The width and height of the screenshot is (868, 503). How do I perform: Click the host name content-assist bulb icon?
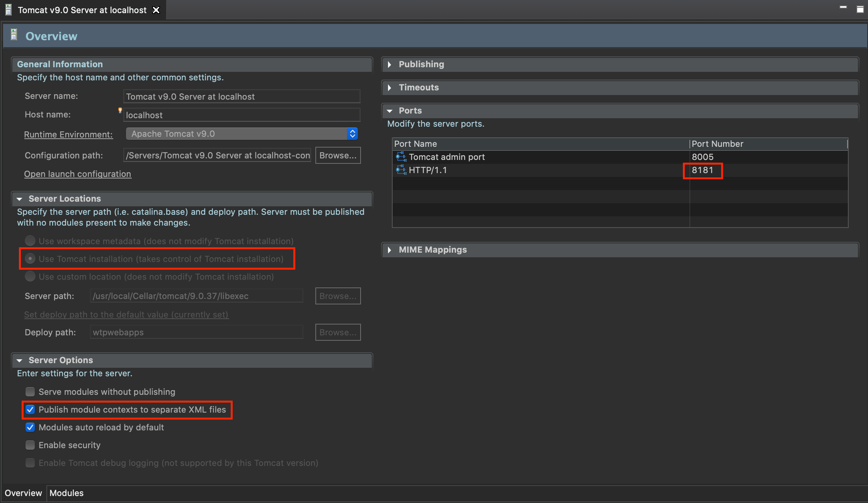tap(120, 110)
